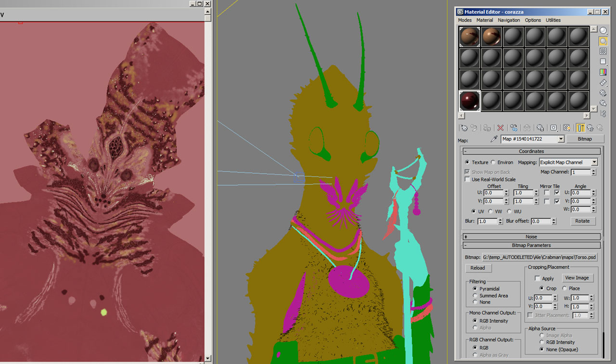
Task: Click the Video Color Check icon
Action: pyautogui.click(x=603, y=72)
